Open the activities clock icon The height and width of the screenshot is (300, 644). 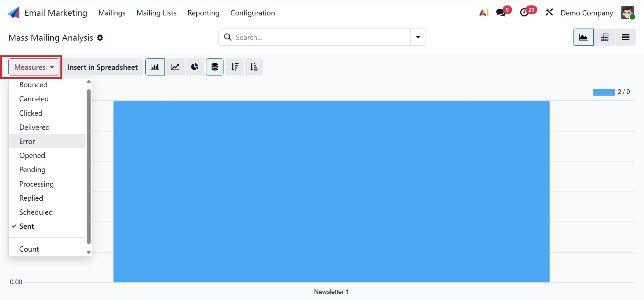524,13
